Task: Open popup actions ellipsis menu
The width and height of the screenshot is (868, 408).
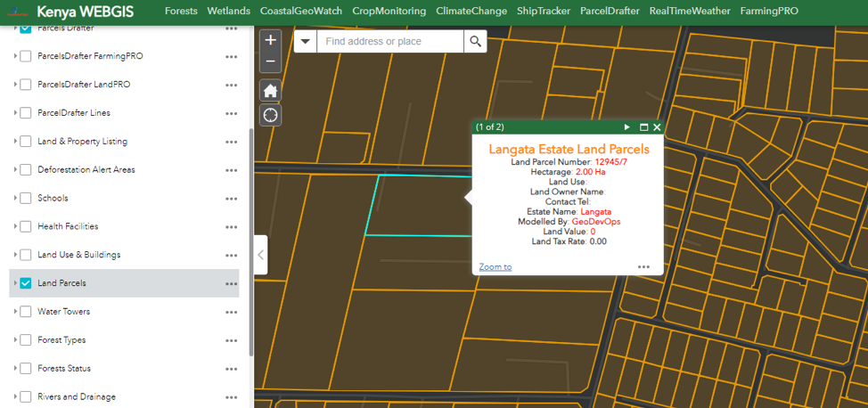Action: (x=643, y=266)
